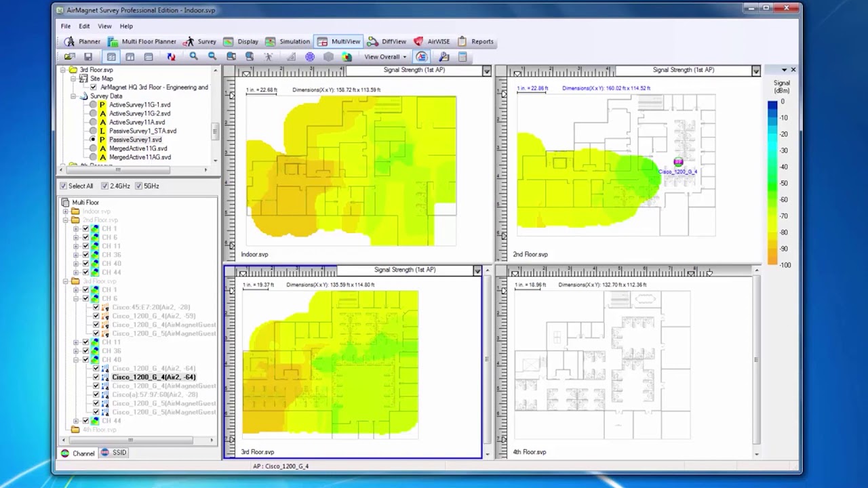Close the signal legend panel

[x=793, y=70]
